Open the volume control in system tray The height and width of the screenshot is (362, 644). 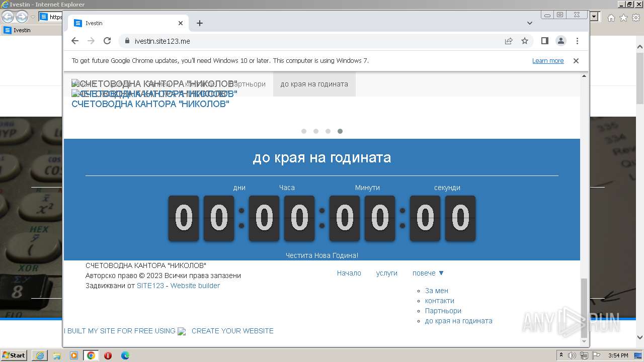click(x=572, y=355)
